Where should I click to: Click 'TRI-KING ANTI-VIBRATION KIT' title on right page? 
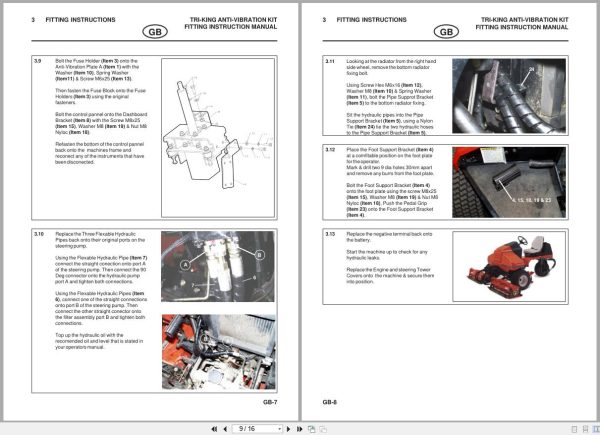point(525,20)
